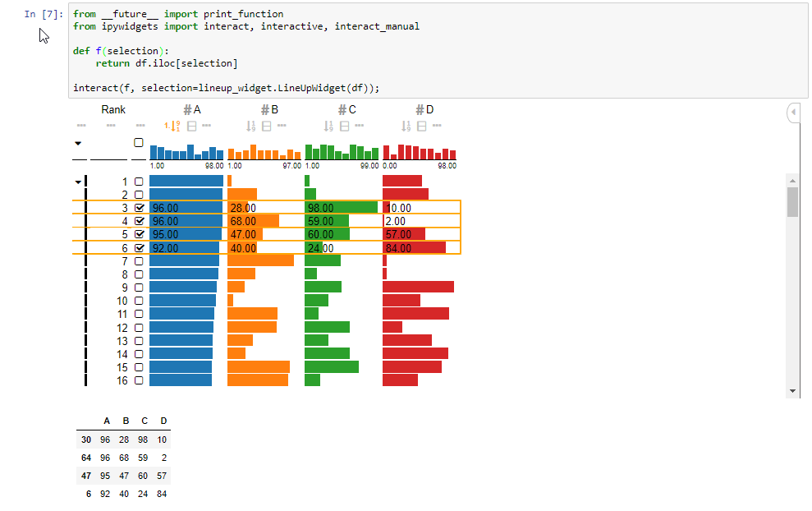The image size is (812, 511).
Task: Expand the LineUp side panel toggle
Action: pyautogui.click(x=793, y=112)
